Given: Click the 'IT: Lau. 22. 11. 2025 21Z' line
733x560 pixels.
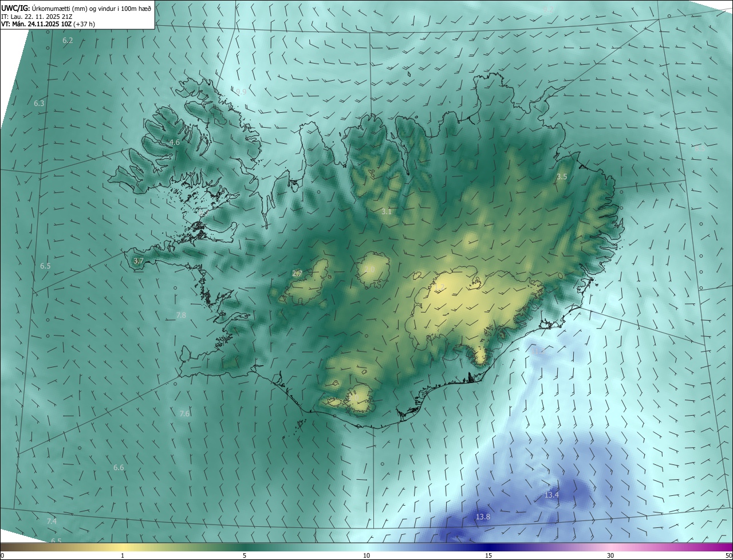Looking at the screenshot, I should pos(37,16).
